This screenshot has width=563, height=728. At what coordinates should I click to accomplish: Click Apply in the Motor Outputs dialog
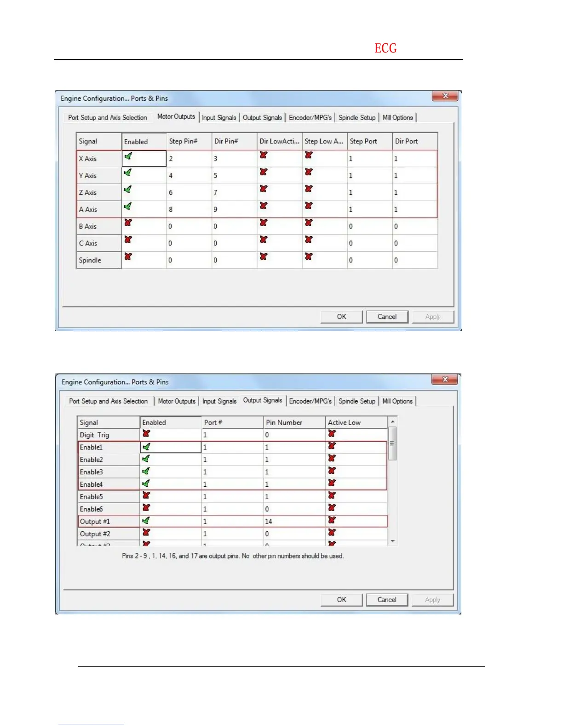point(433,317)
